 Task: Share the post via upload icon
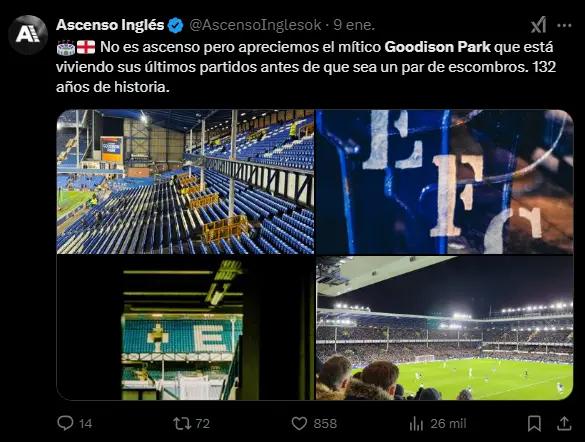click(564, 423)
